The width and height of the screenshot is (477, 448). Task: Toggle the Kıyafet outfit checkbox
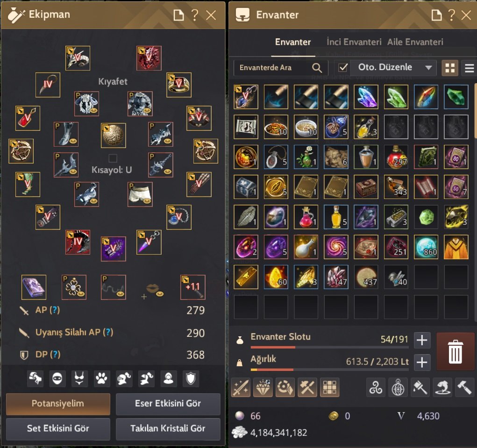pyautogui.click(x=113, y=158)
